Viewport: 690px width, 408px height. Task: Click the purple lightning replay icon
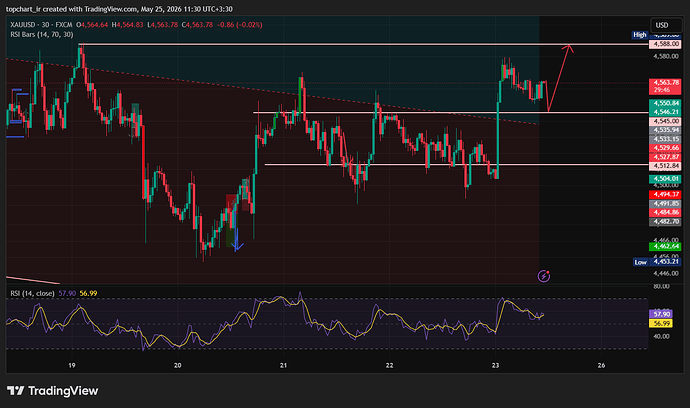(x=544, y=276)
